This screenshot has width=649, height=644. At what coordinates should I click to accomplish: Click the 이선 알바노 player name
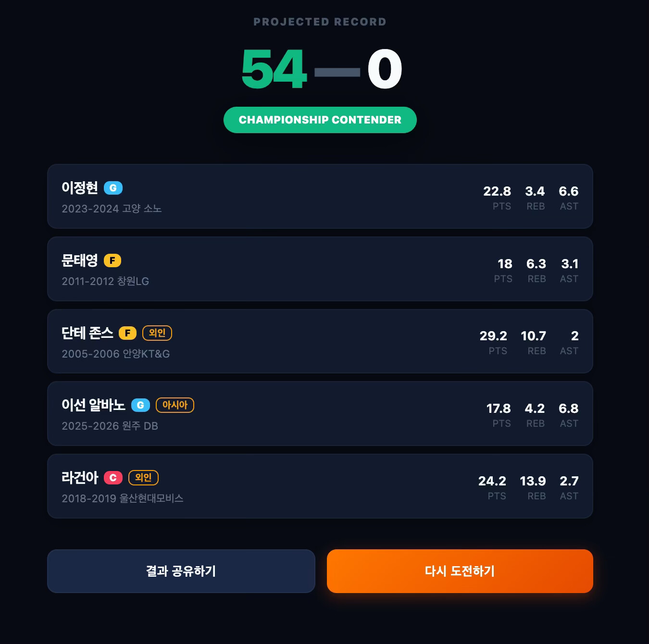93,405
